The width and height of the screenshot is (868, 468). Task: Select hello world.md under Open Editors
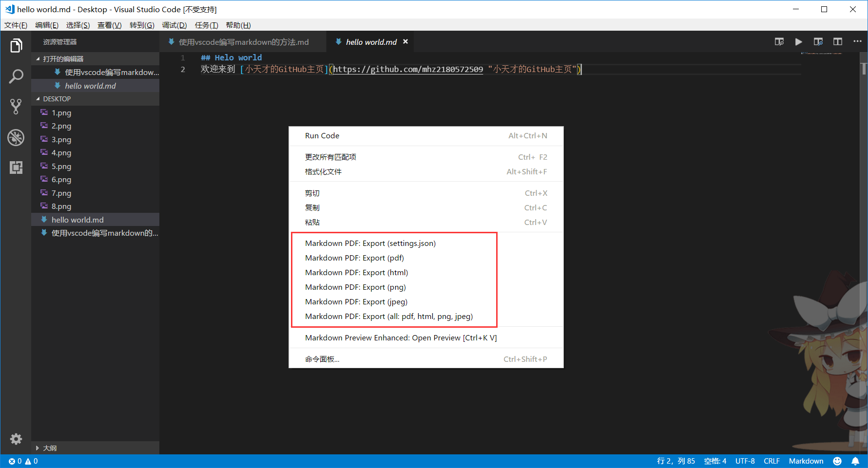(95, 86)
